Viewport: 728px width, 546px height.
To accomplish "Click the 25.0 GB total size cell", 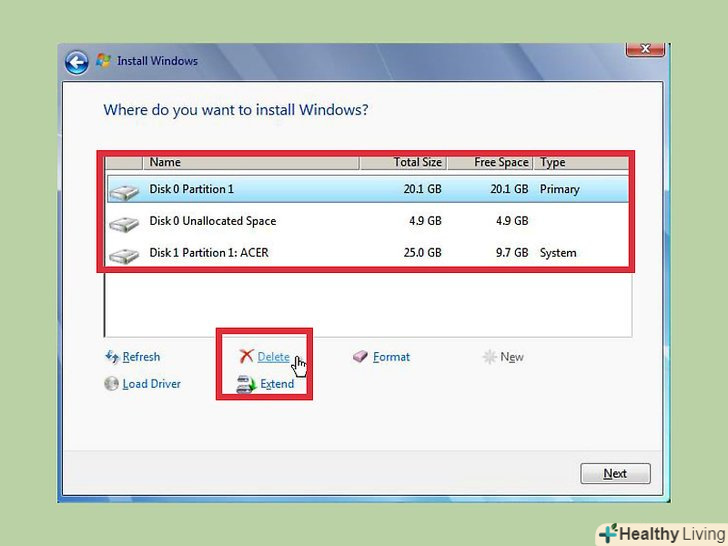I will [x=422, y=253].
